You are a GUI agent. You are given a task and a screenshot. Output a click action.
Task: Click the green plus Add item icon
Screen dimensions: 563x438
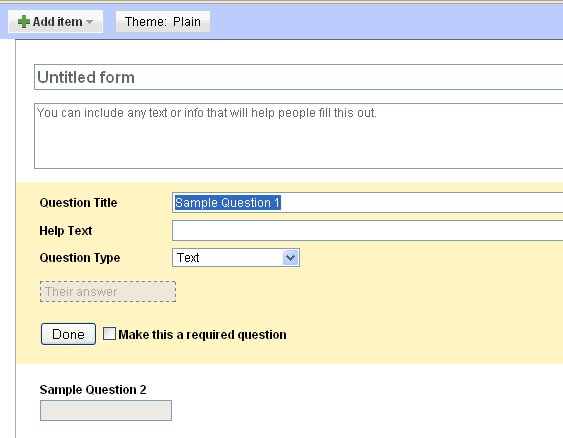[x=24, y=22]
